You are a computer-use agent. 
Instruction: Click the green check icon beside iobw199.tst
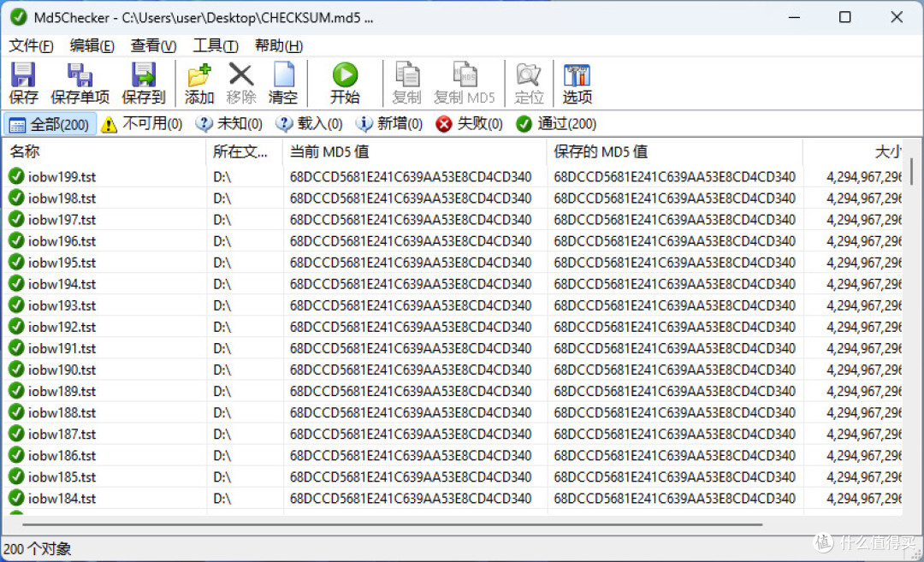click(x=16, y=176)
